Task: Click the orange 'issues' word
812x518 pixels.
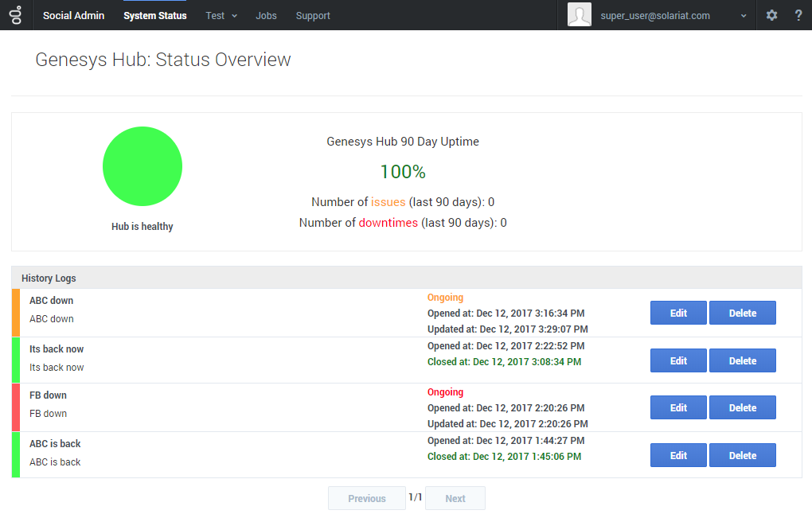Action: 388,202
